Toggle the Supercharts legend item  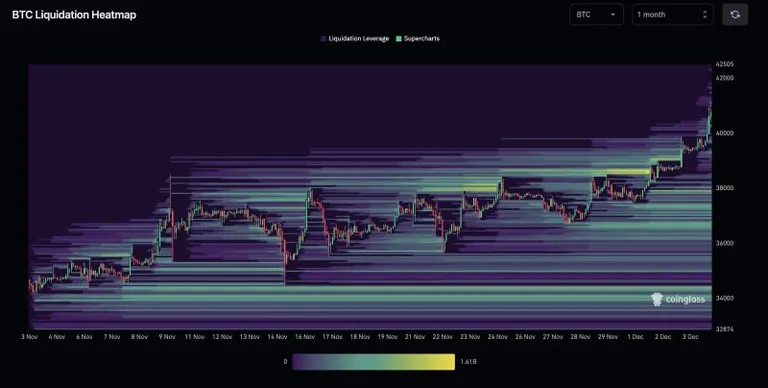click(418, 38)
